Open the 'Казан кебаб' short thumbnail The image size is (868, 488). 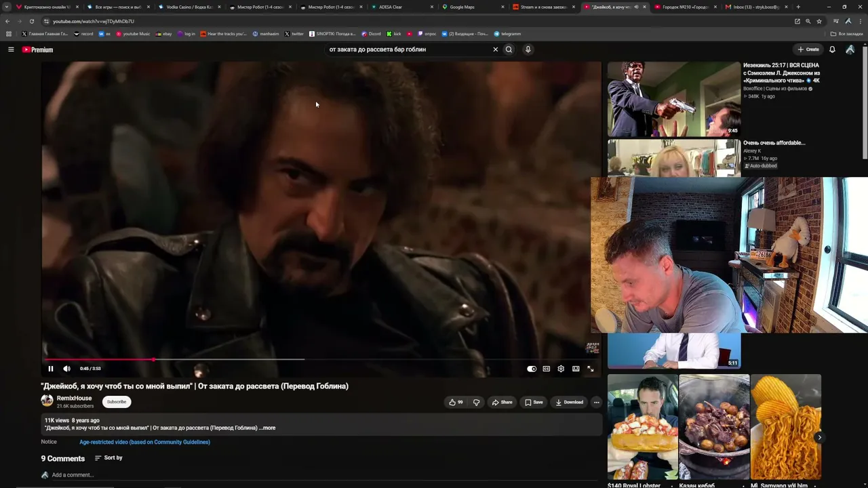714,427
